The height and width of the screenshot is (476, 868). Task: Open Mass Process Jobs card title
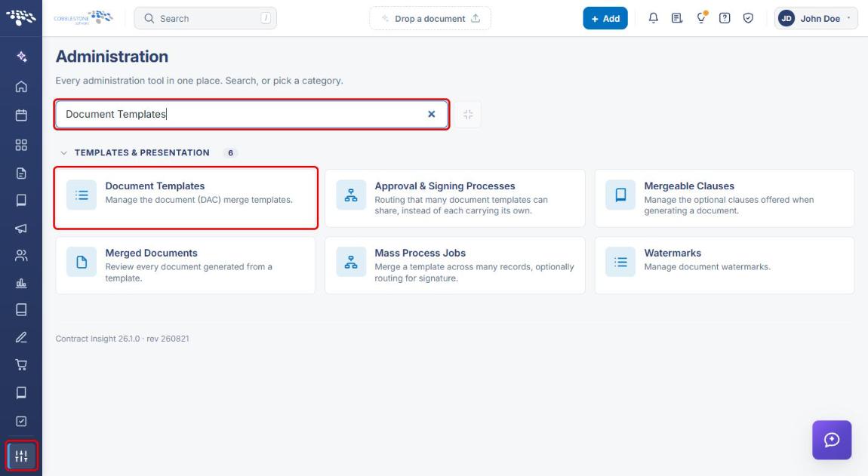[x=420, y=253]
